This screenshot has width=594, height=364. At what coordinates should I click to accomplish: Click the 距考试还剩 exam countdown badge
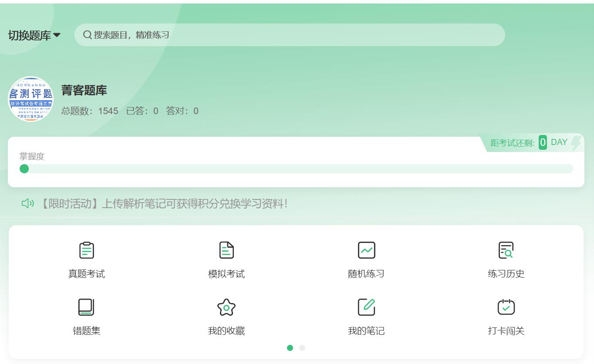pos(533,142)
